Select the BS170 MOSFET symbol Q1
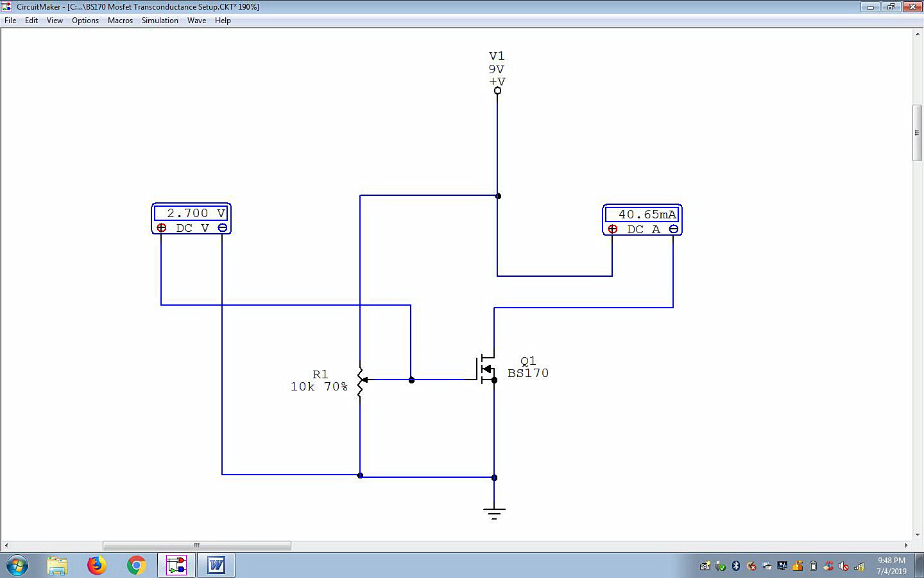This screenshot has width=924, height=578. click(486, 369)
